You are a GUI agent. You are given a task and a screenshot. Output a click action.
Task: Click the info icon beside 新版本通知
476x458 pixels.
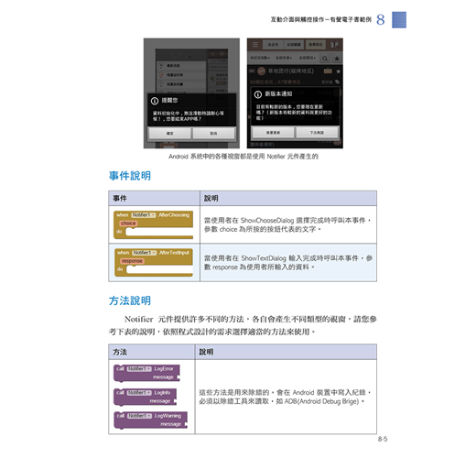coord(258,94)
